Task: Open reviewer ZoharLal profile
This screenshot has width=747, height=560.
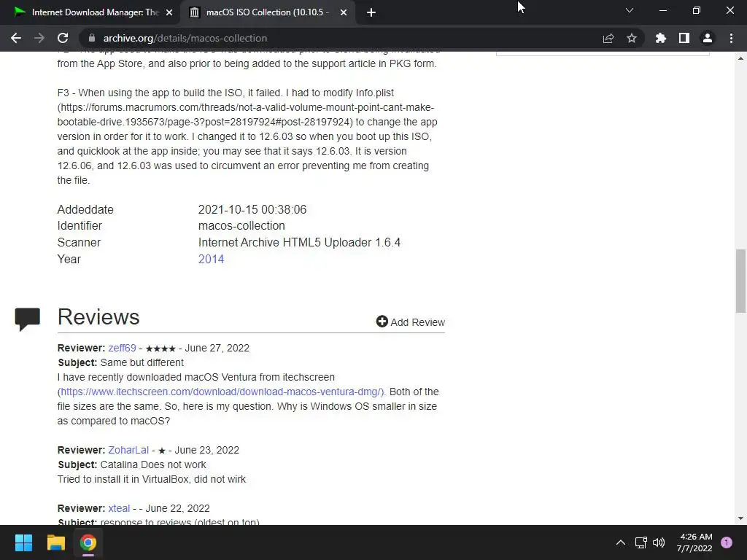Action: (128, 450)
